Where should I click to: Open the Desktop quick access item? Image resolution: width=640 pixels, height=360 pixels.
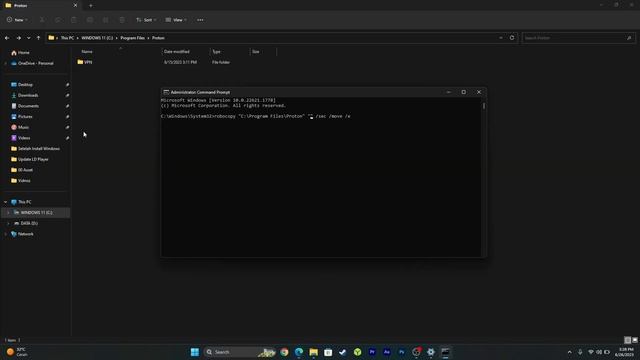[x=25, y=84]
